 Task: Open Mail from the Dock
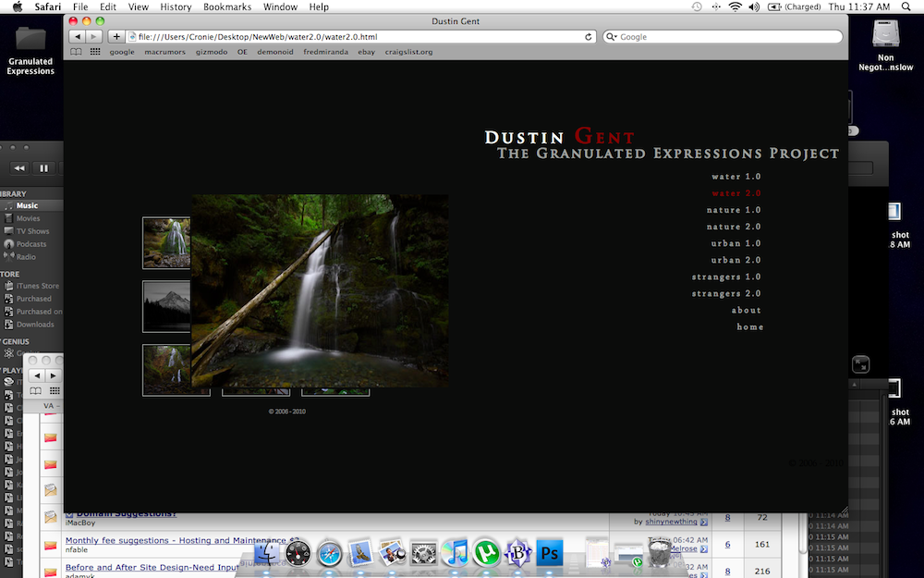click(x=360, y=553)
